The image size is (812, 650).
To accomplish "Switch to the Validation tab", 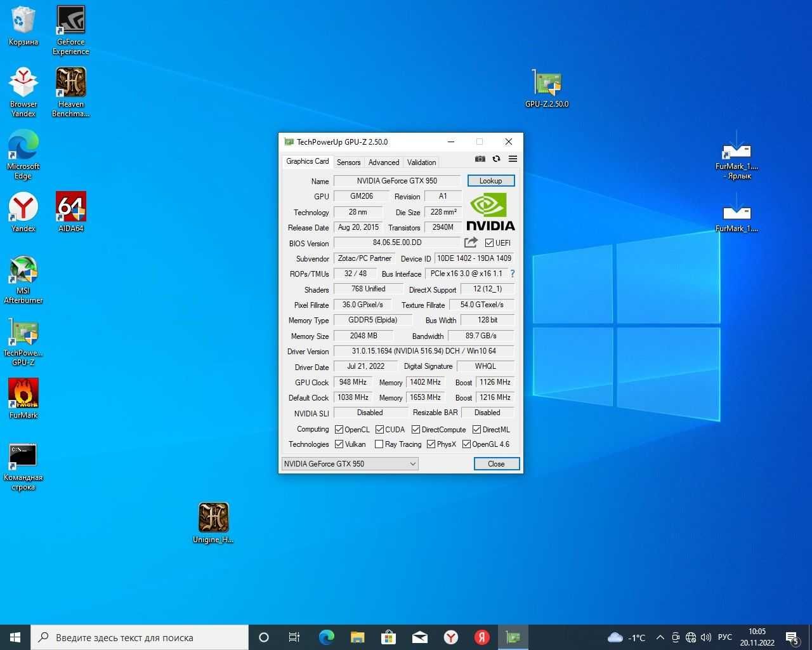I will click(x=421, y=162).
